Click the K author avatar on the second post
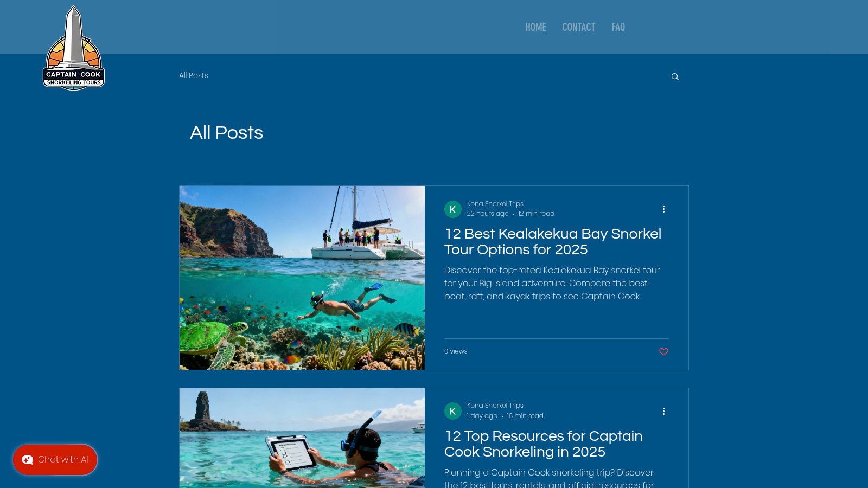Image resolution: width=868 pixels, height=488 pixels. click(x=453, y=411)
